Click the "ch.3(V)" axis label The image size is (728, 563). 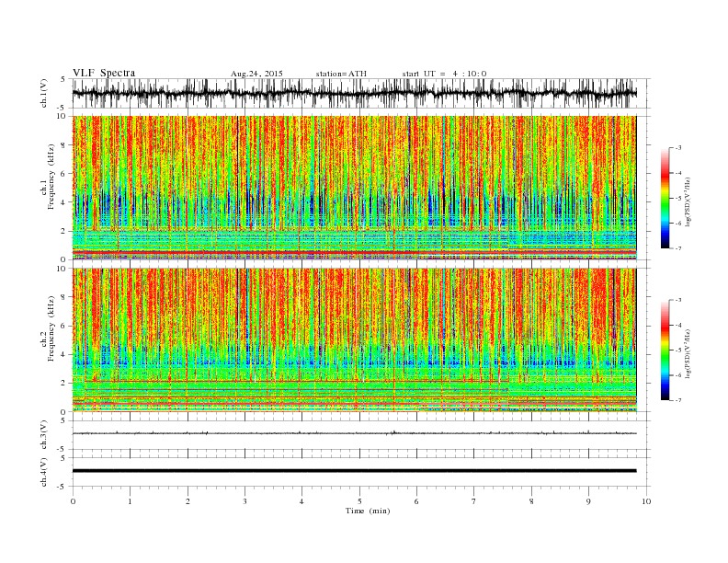(x=44, y=435)
